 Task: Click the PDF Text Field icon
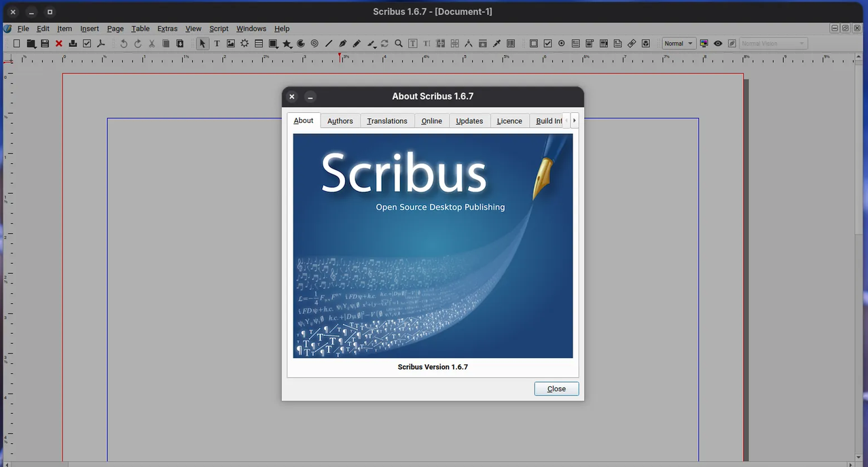pos(575,44)
